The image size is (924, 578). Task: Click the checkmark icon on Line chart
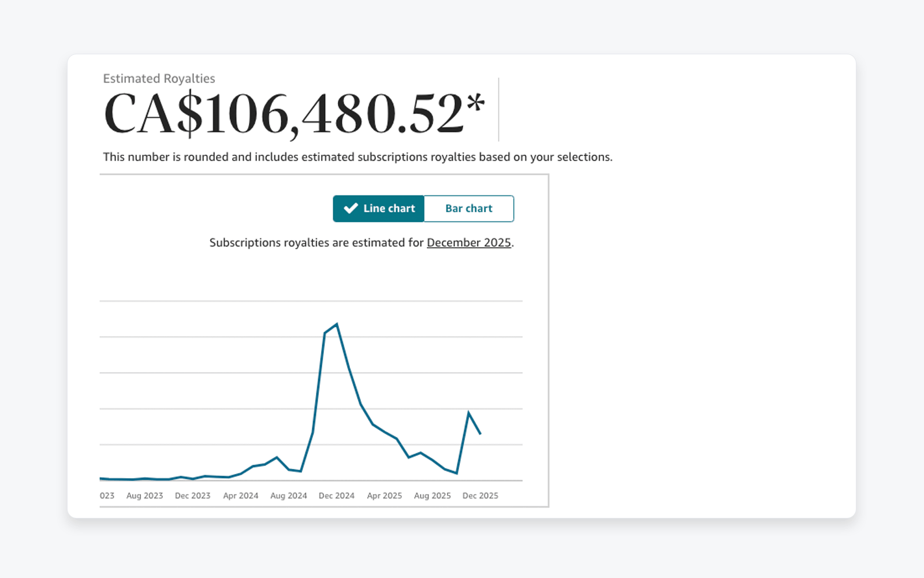click(351, 209)
